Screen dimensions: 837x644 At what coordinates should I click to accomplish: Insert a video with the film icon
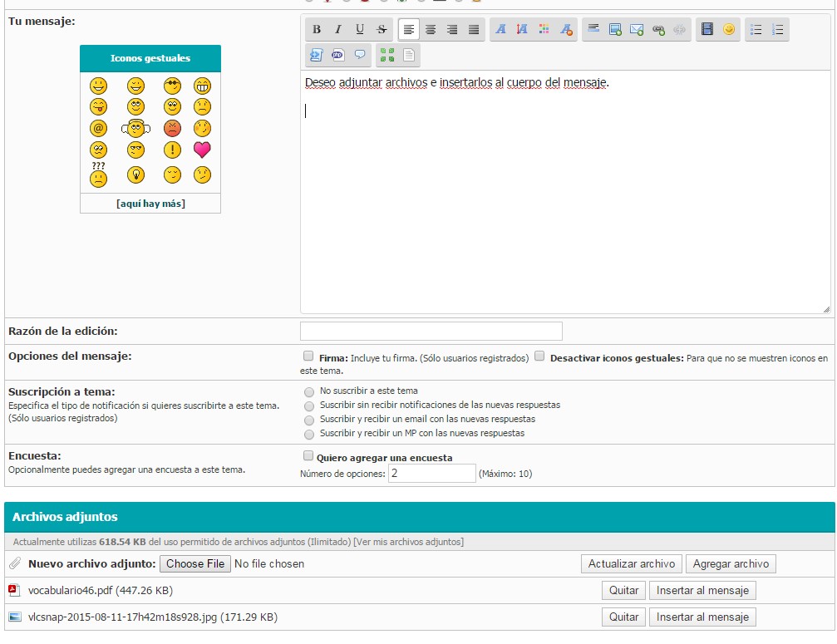click(707, 30)
